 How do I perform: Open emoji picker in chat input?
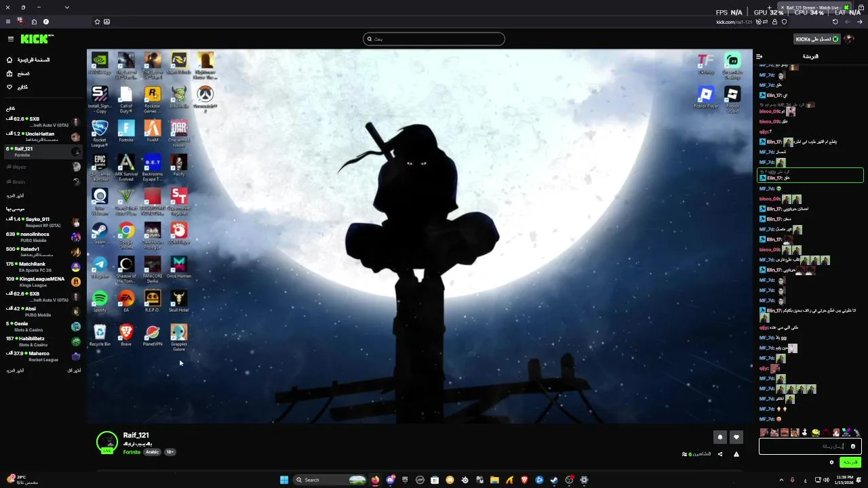(x=853, y=447)
